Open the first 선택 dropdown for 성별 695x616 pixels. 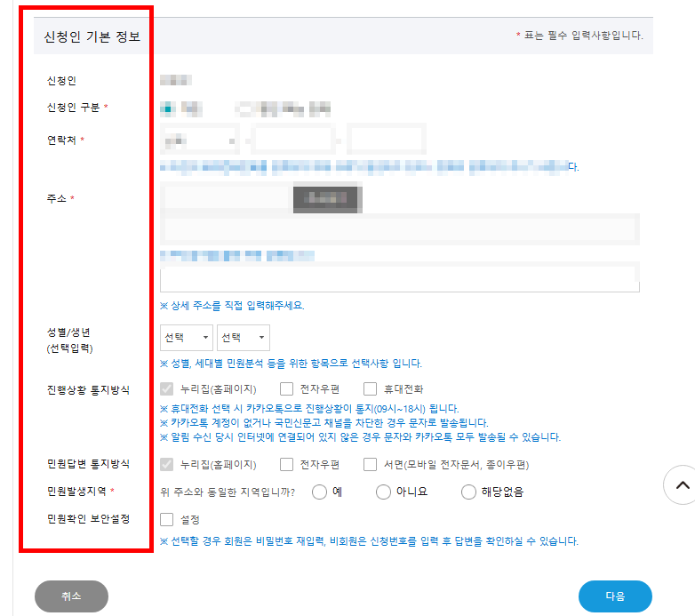point(186,338)
